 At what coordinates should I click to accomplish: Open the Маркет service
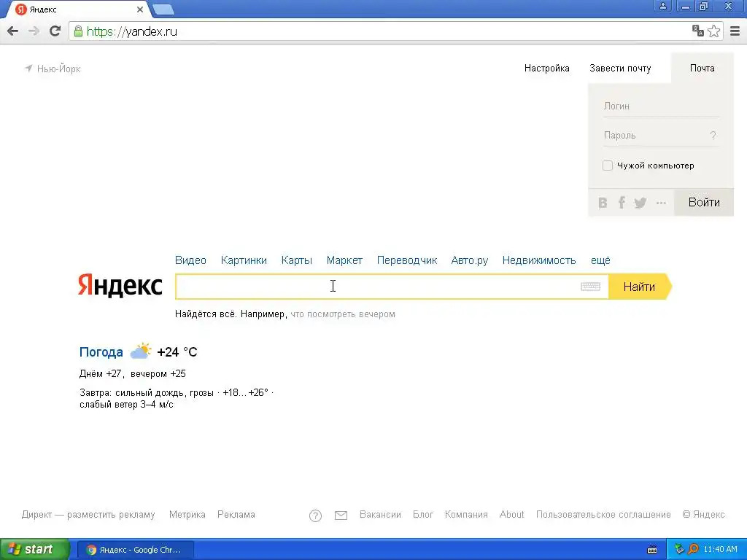(x=344, y=260)
